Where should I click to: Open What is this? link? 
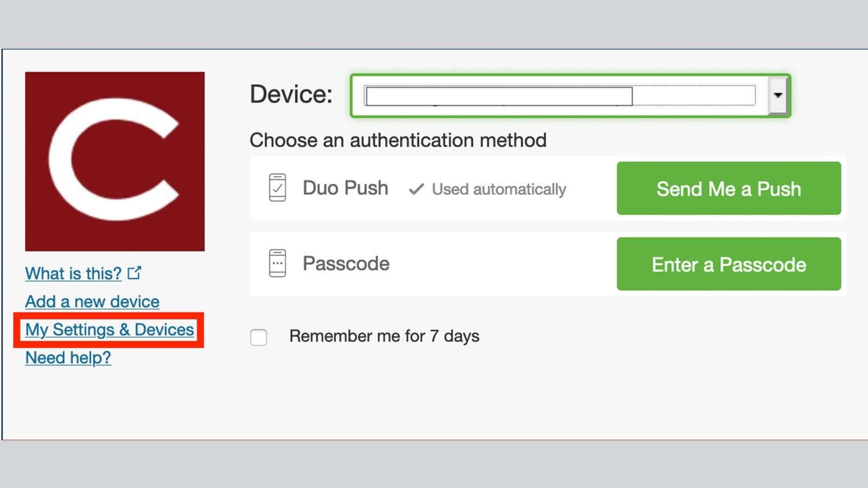click(73, 273)
